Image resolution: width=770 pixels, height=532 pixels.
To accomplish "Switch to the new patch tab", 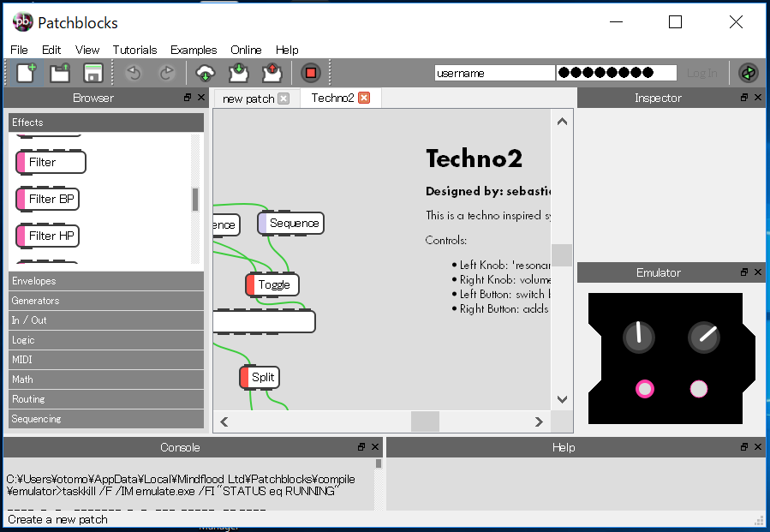I will click(x=248, y=99).
